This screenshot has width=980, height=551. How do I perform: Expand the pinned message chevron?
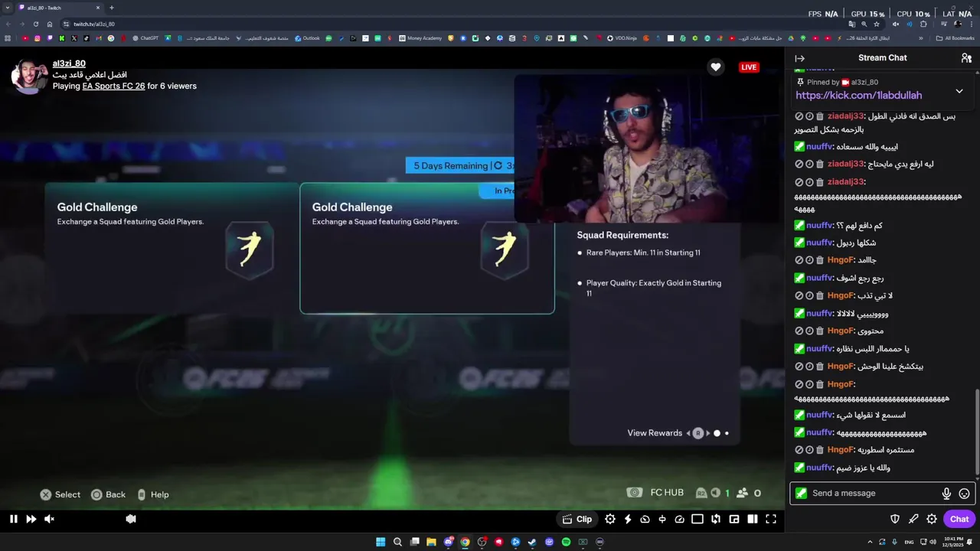point(959,91)
